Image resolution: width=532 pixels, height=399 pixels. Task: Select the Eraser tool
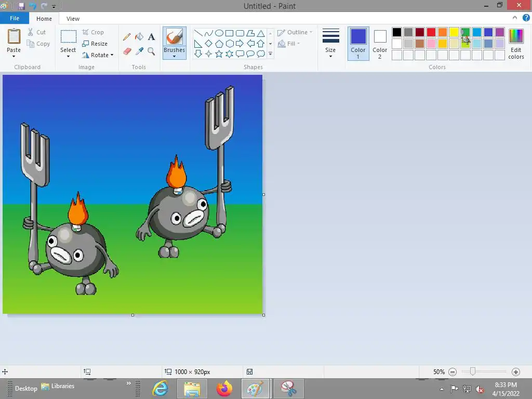(x=127, y=51)
